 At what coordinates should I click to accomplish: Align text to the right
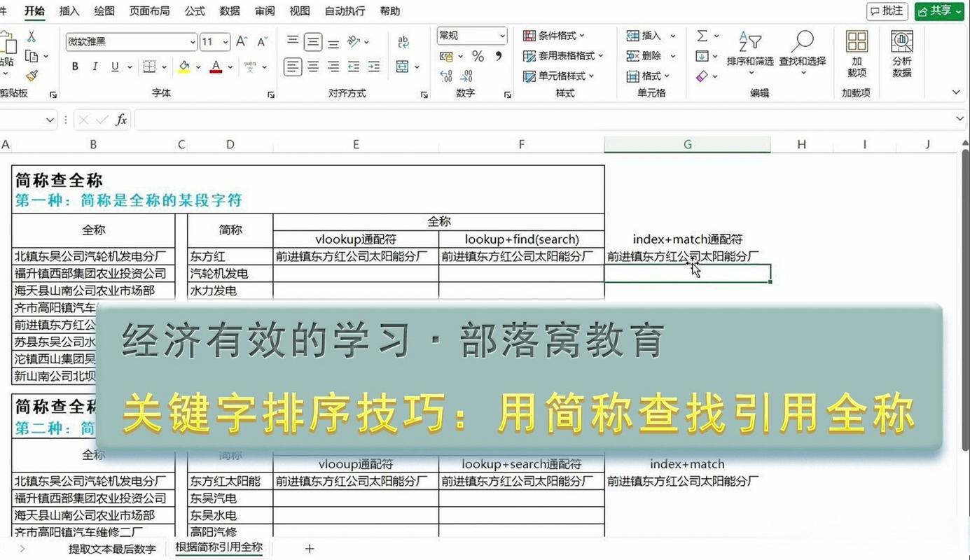click(333, 66)
